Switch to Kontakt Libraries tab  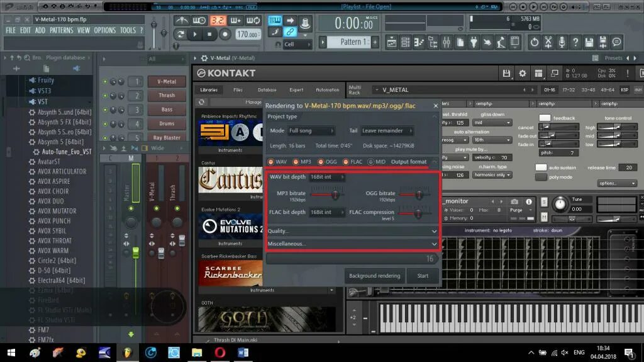pyautogui.click(x=209, y=89)
